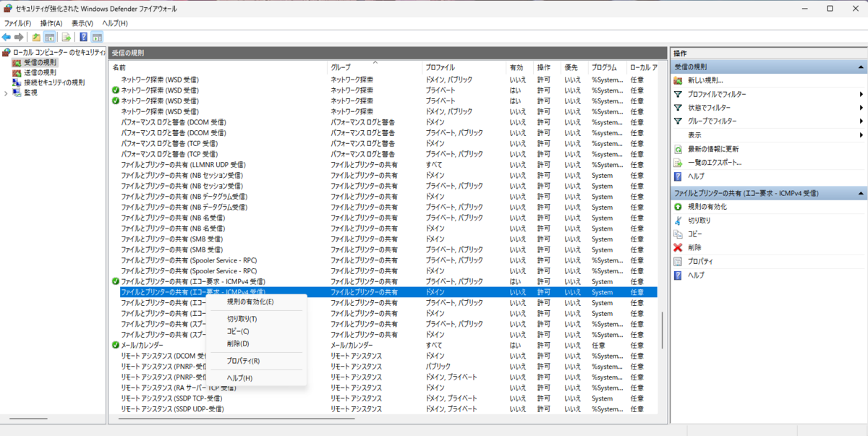Click the 新しい規則... icon in action pane

point(678,80)
